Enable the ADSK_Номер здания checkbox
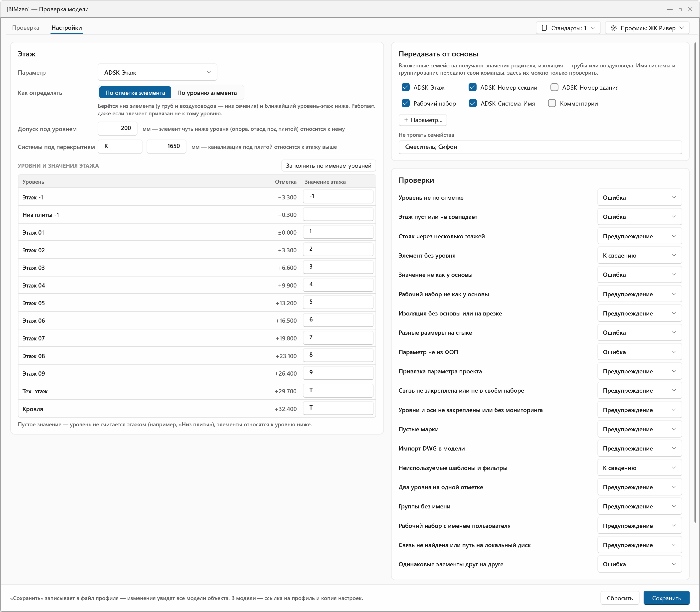The height and width of the screenshot is (612, 700). 554,87
